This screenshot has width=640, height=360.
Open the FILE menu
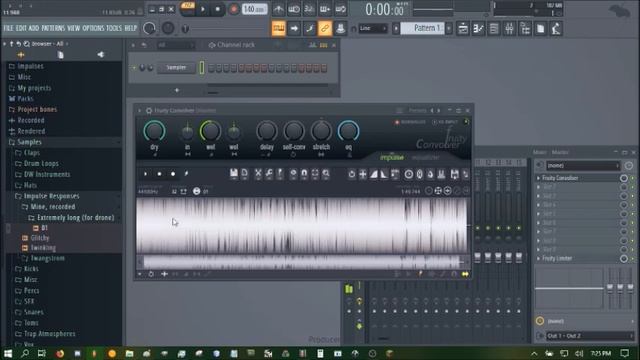pyautogui.click(x=8, y=28)
